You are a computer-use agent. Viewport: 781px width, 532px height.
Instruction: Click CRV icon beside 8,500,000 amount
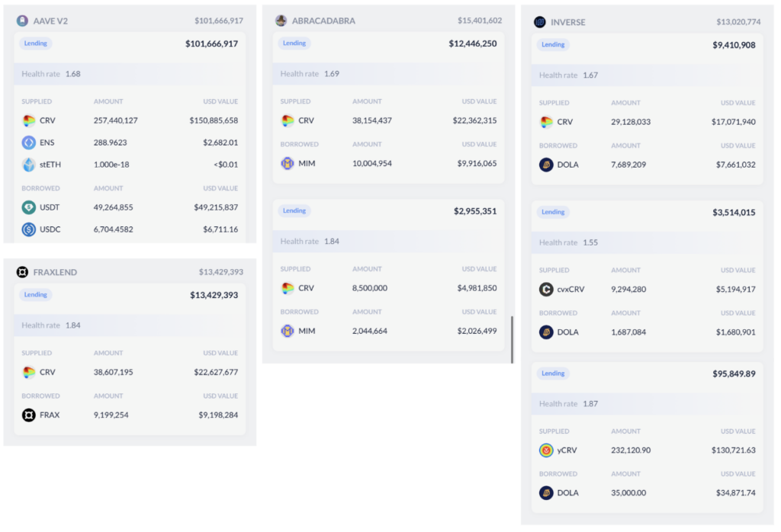tap(288, 288)
